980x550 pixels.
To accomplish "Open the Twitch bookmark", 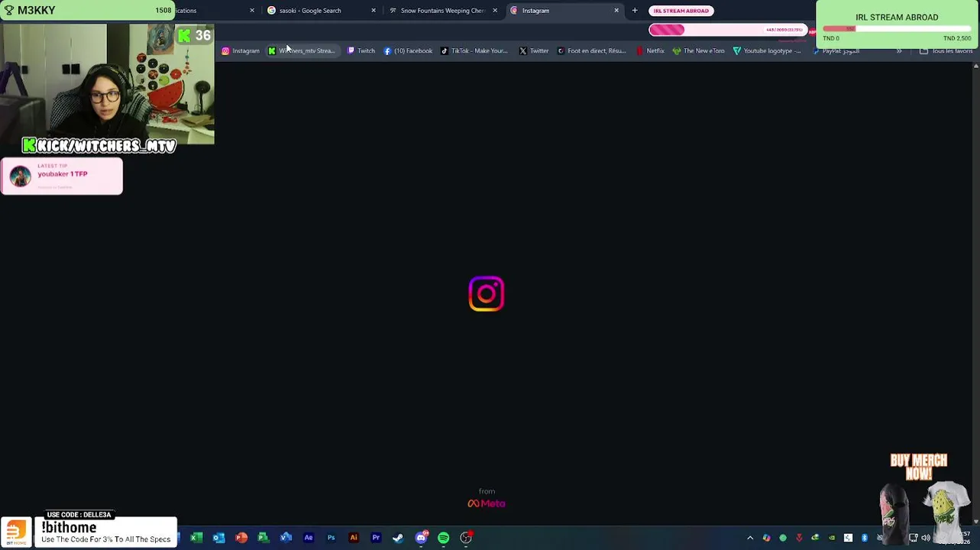I will [361, 51].
